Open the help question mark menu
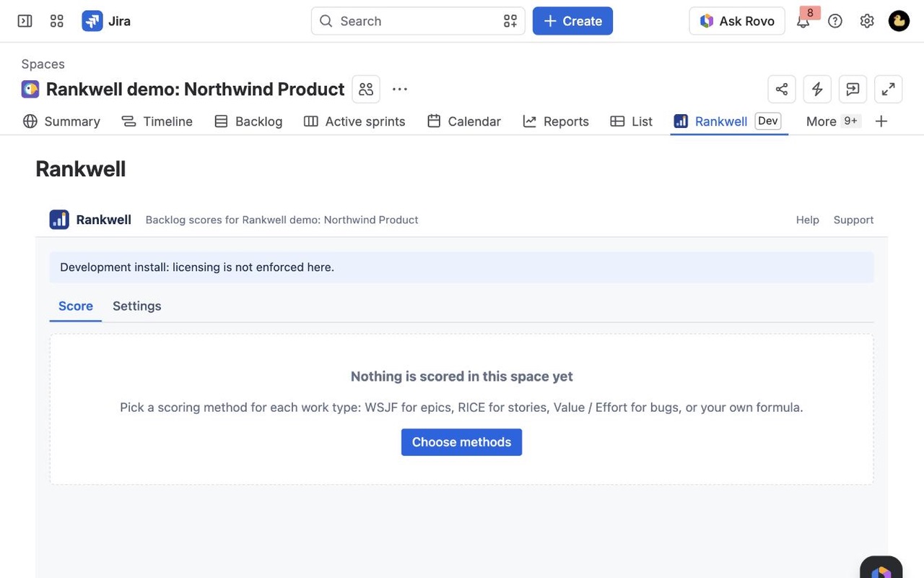The height and width of the screenshot is (578, 924). 835,21
